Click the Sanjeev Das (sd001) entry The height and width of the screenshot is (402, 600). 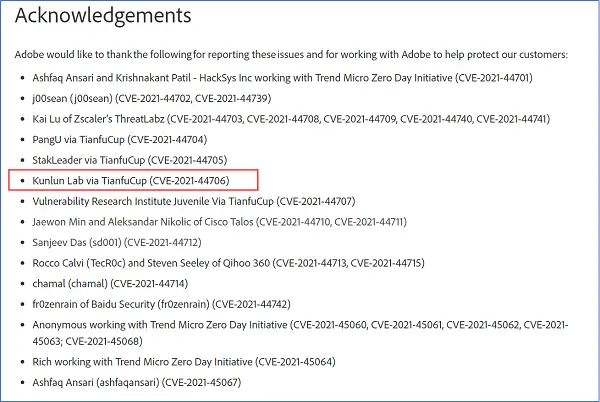pyautogui.click(x=117, y=243)
